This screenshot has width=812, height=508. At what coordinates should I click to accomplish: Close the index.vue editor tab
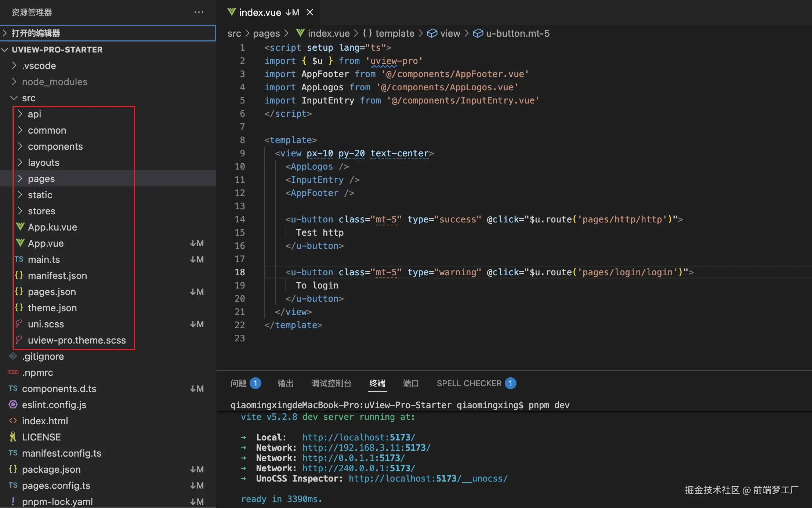310,12
